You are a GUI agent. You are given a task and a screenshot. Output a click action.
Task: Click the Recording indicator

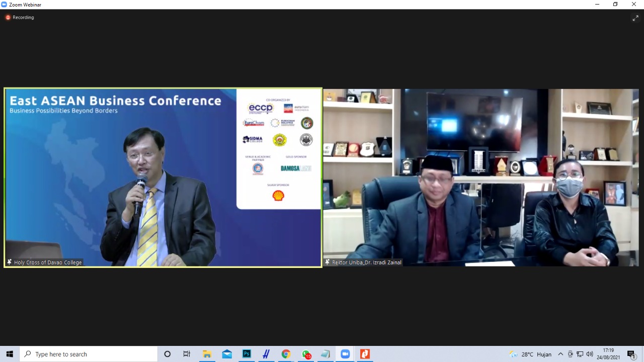(x=20, y=18)
